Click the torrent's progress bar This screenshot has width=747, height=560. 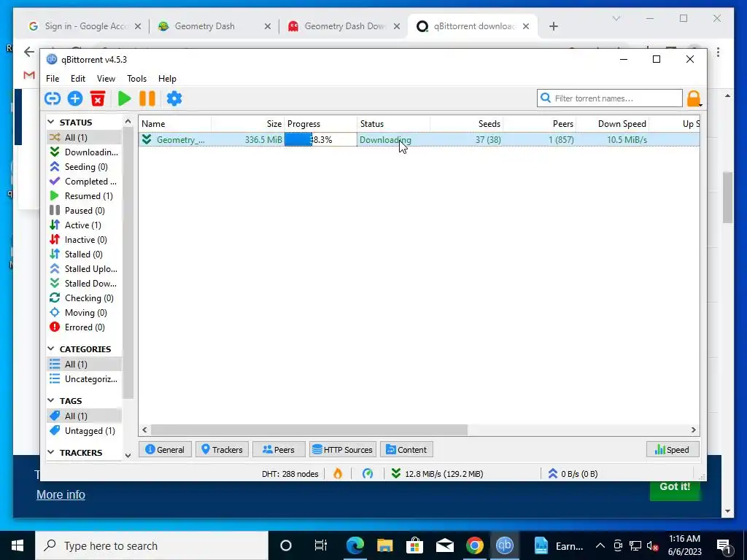point(321,139)
